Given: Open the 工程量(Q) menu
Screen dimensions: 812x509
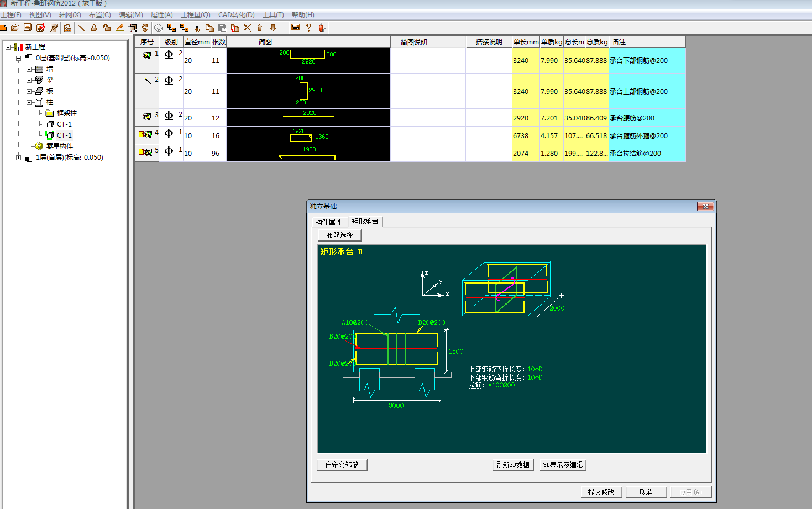Looking at the screenshot, I should coord(195,15).
